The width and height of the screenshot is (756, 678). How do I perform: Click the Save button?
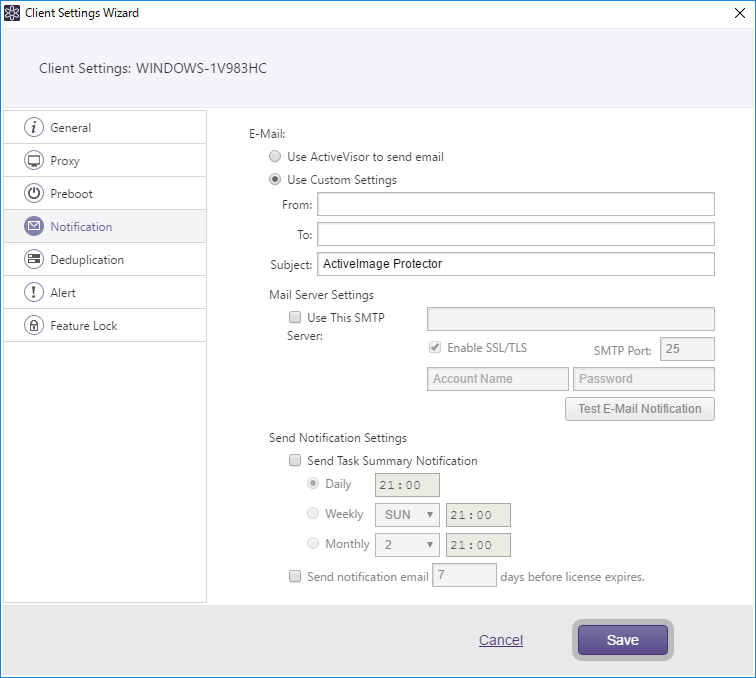[x=623, y=640]
